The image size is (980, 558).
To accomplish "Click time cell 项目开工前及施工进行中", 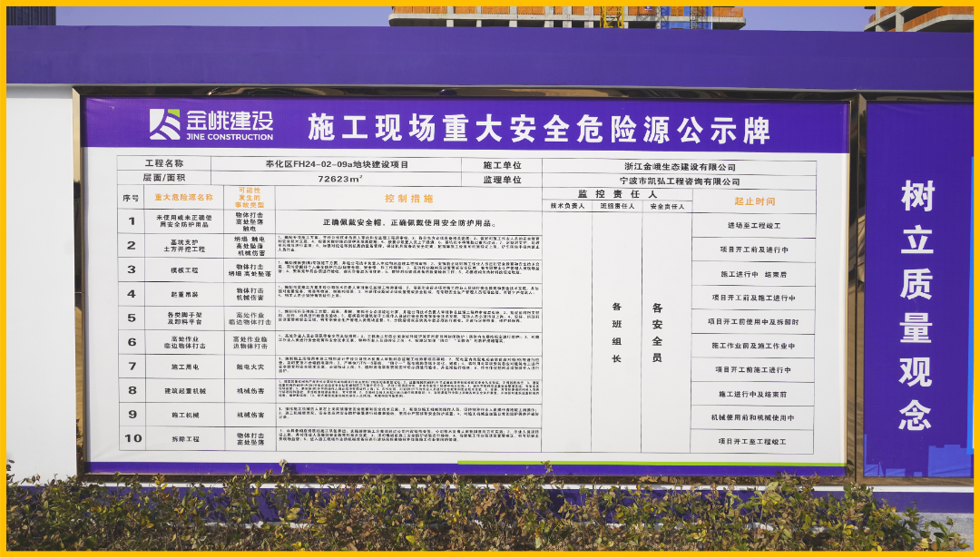I will point(753,298).
